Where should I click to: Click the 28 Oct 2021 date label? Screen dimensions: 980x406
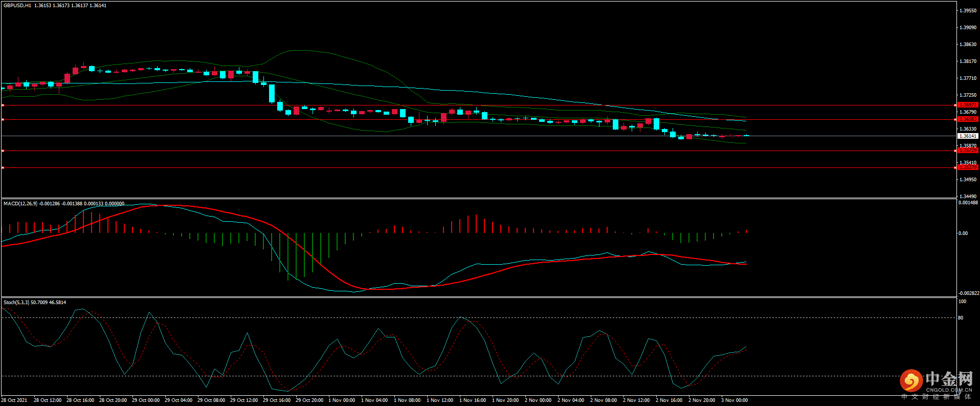pos(14,400)
